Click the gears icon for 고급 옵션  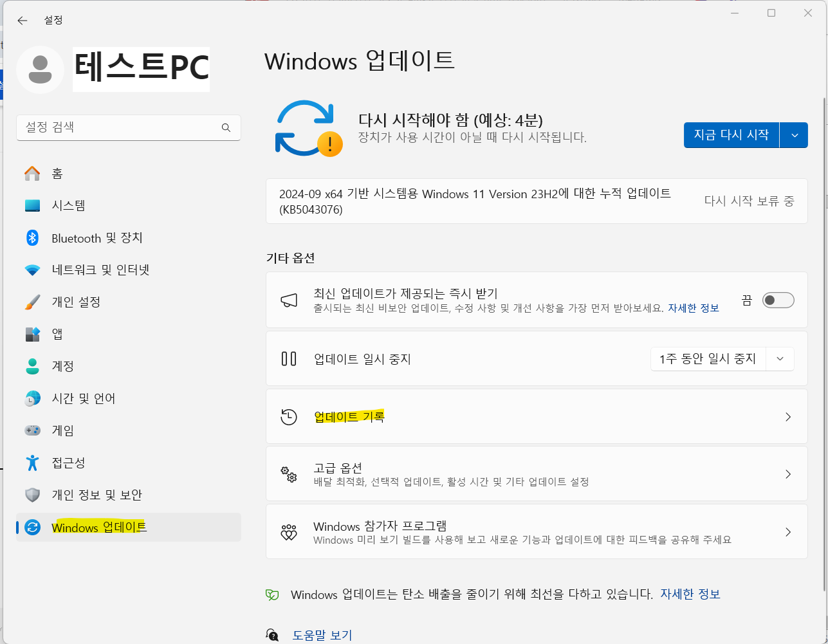[x=289, y=475]
